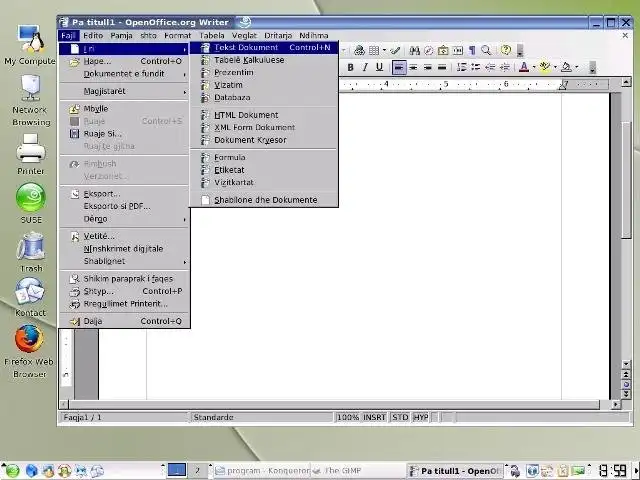Toggle Underline formatting

pyautogui.click(x=379, y=67)
